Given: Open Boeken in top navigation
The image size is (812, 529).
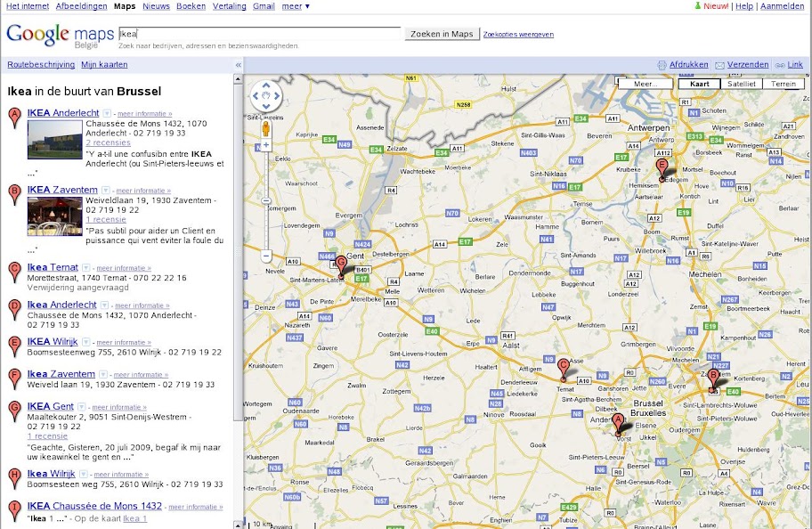Looking at the screenshot, I should pos(191,6).
